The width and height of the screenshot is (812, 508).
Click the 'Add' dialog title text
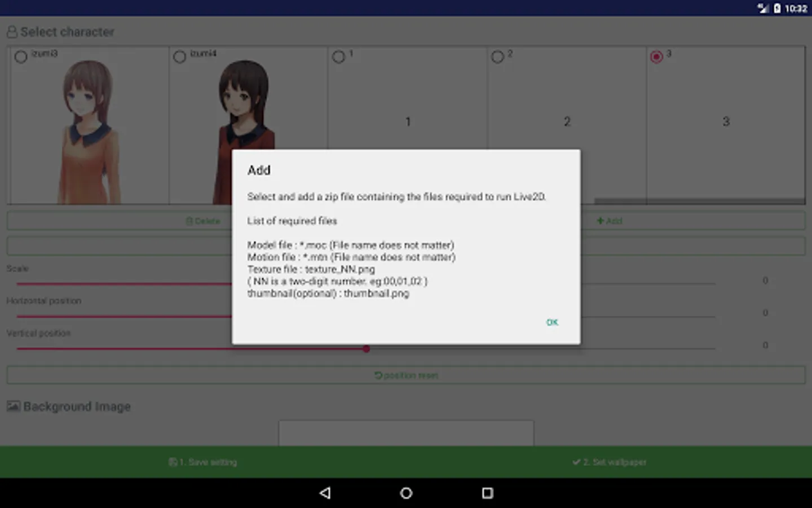point(259,170)
